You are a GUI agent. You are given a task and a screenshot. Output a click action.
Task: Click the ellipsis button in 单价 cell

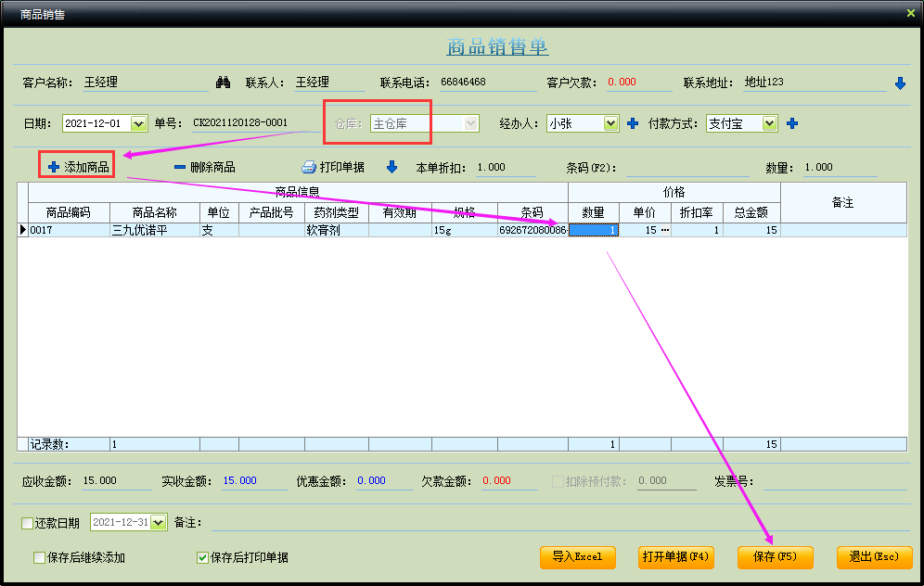click(x=665, y=230)
